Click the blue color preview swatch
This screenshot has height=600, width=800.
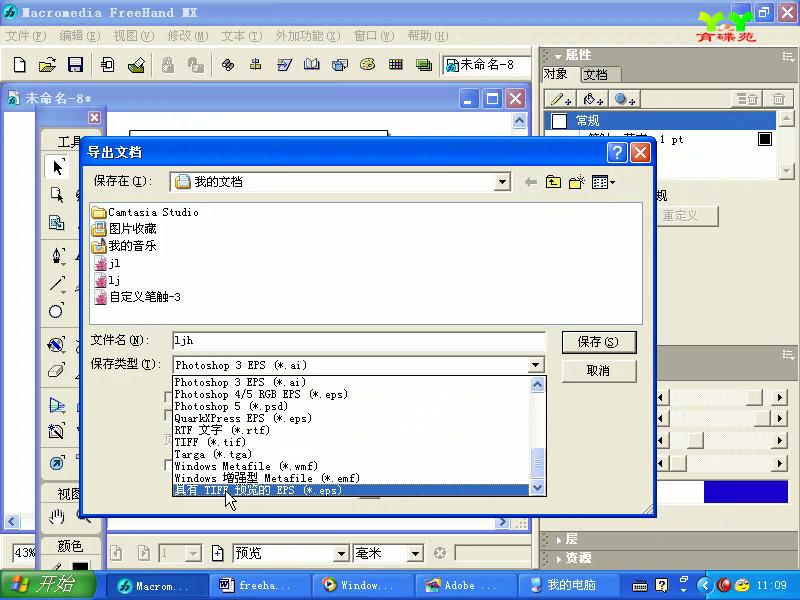pyautogui.click(x=745, y=492)
